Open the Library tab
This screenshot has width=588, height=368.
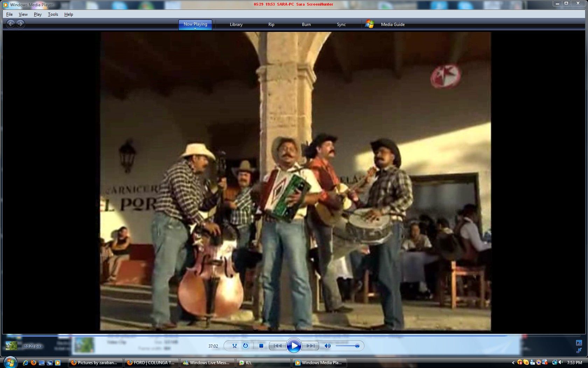[x=236, y=25]
